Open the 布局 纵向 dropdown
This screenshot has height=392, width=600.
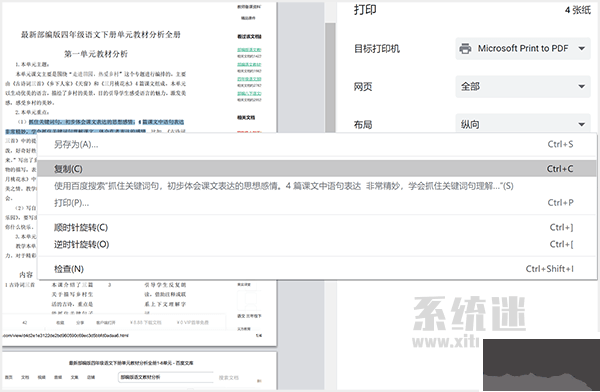(523, 123)
